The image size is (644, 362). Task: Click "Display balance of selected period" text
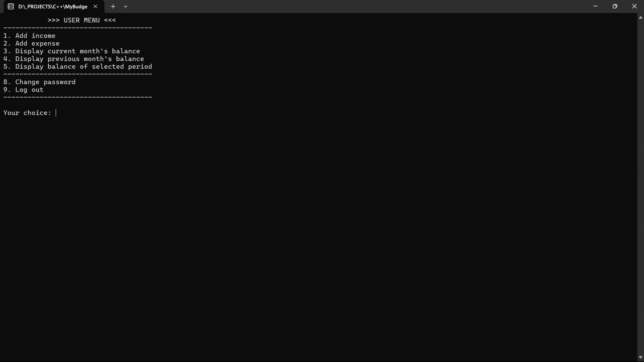(84, 66)
